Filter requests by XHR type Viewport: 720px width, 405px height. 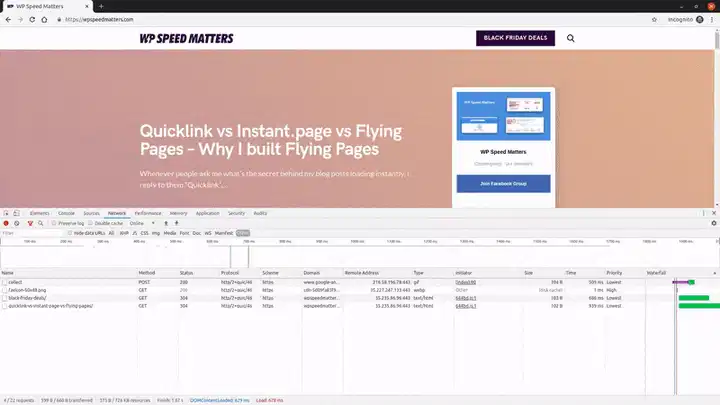pyautogui.click(x=124, y=233)
